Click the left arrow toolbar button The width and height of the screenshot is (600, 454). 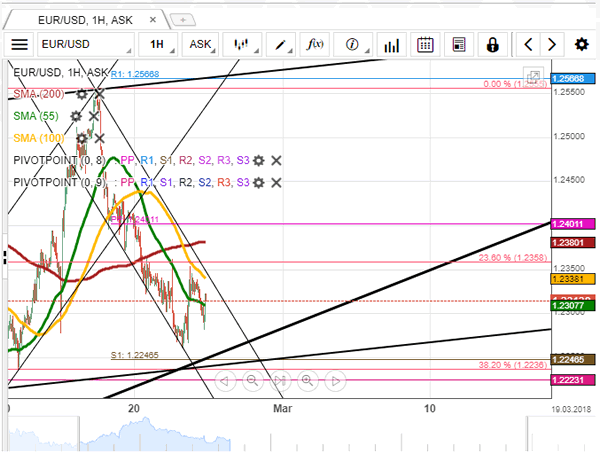coord(528,44)
